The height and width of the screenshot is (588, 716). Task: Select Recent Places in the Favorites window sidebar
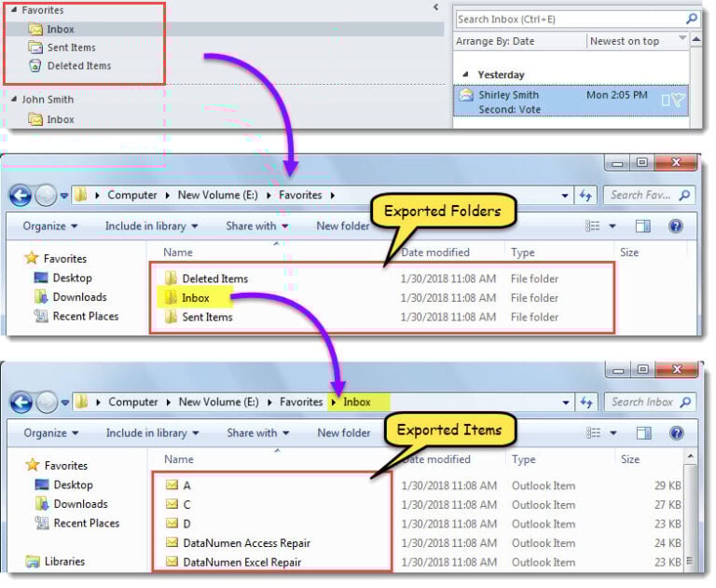tap(76, 317)
